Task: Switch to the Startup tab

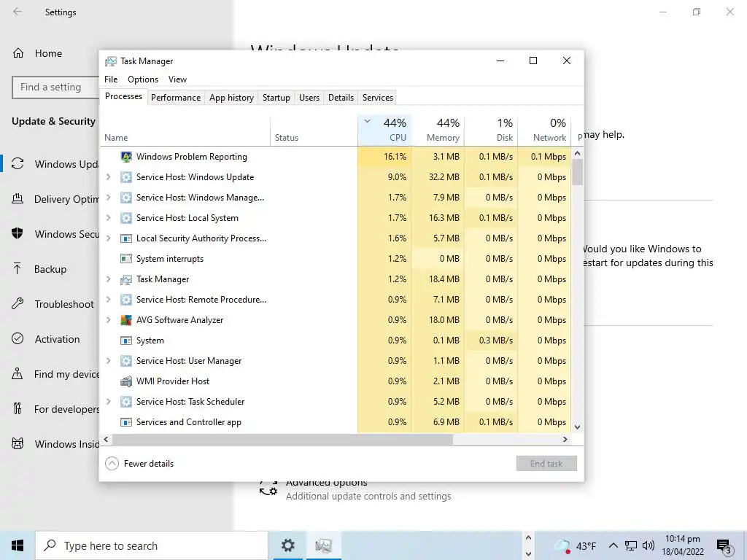Action: (276, 98)
